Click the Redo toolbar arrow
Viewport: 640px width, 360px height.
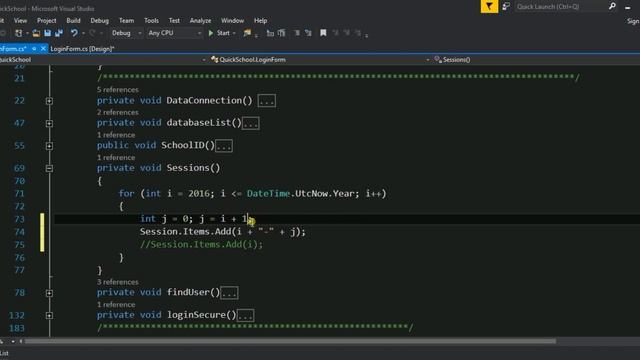click(x=92, y=33)
